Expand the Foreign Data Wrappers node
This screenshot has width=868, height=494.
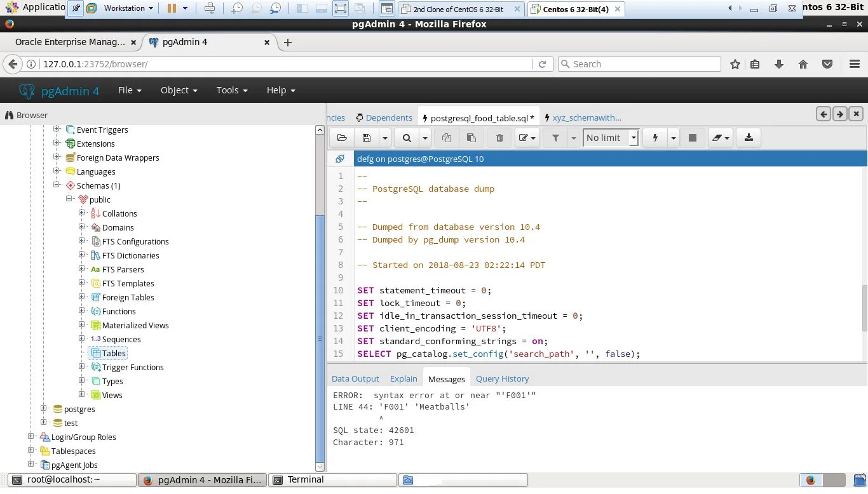[x=57, y=157]
